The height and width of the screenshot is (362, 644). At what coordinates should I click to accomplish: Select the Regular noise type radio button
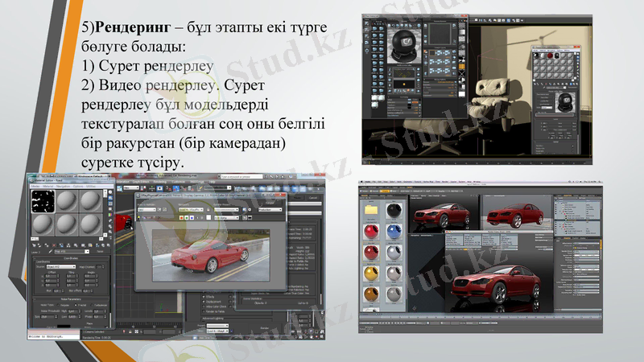click(x=58, y=305)
